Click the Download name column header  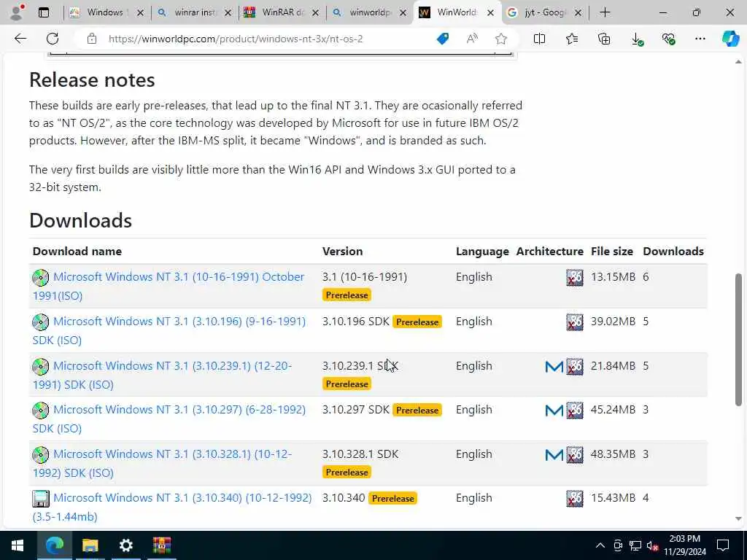77,251
